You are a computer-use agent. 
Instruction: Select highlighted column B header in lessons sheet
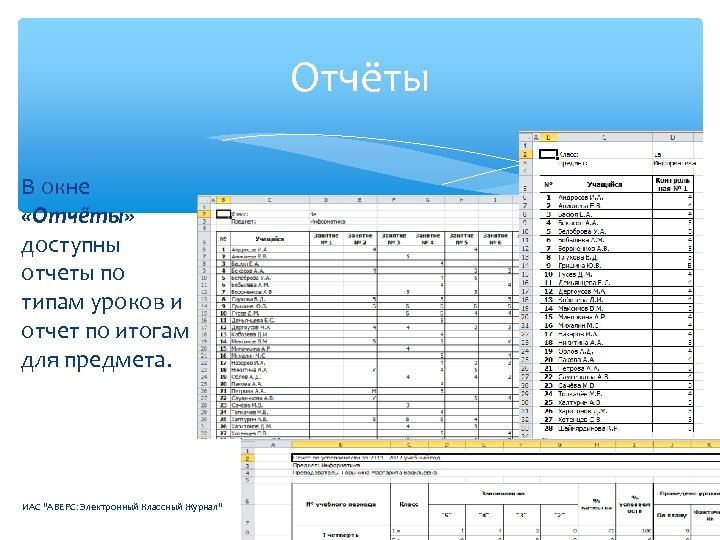223,200
